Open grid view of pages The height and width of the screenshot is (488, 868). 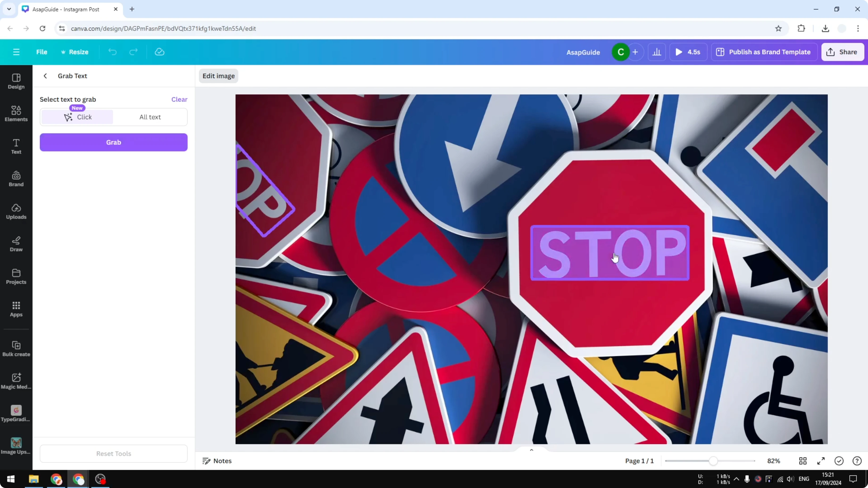[803, 461]
